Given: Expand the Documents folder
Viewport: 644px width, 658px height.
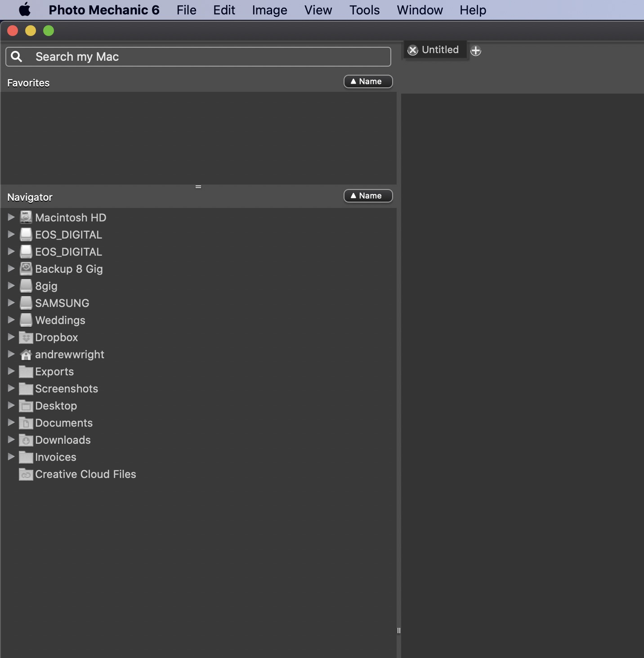Looking at the screenshot, I should click(x=11, y=423).
